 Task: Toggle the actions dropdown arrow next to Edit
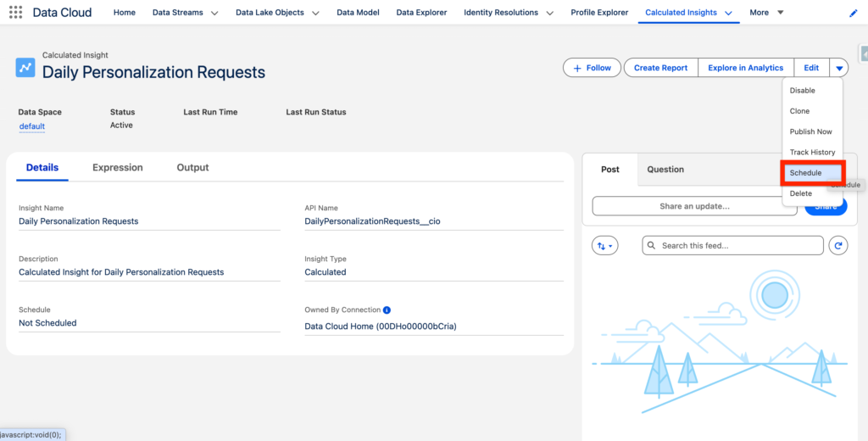pos(838,68)
